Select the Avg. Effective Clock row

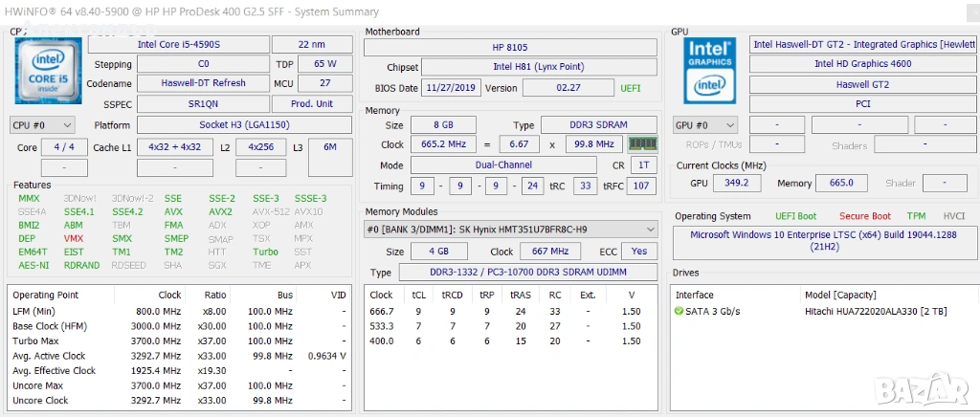pos(177,370)
